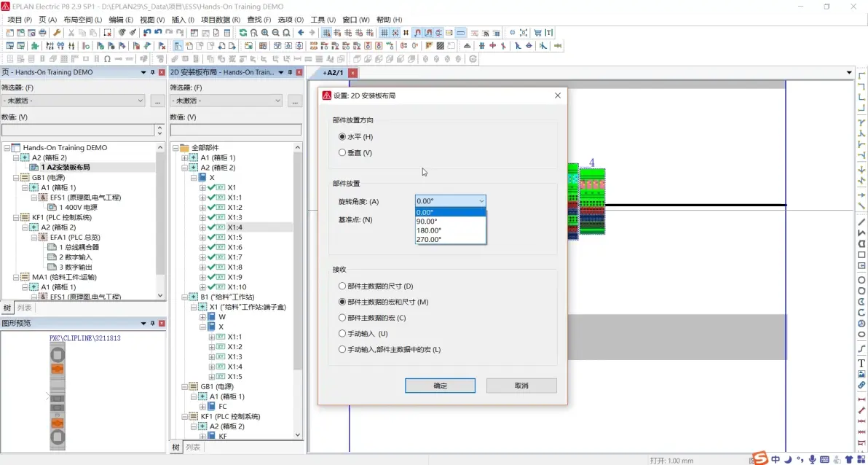Screen dimensions: 868x465
Task: Click the green puzzle piece icon
Action: [34, 46]
